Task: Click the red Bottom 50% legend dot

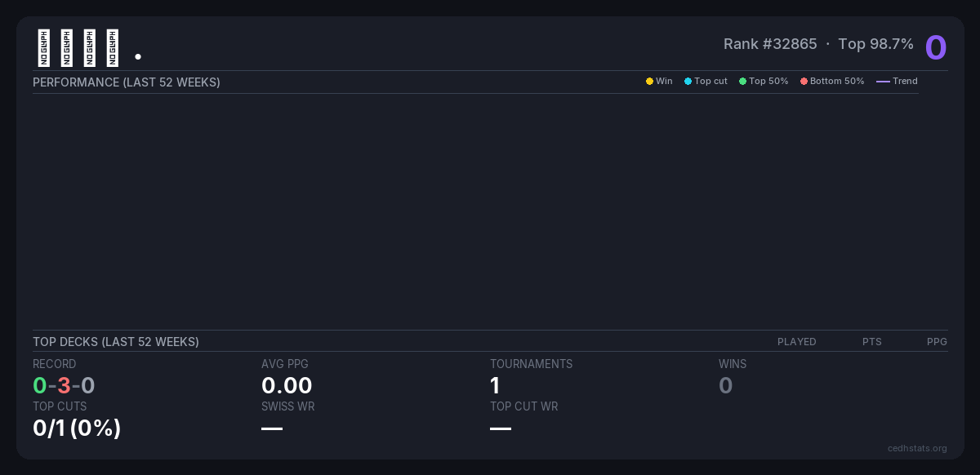Action: click(804, 82)
